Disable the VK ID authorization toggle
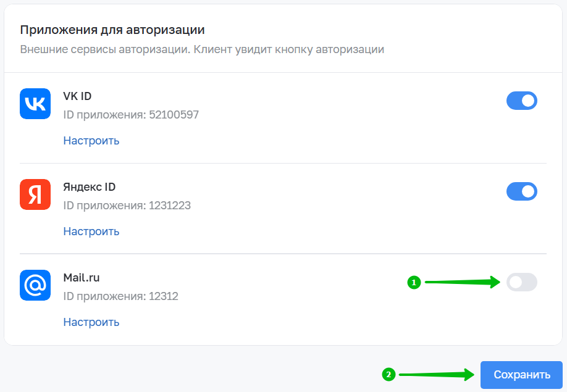Screen dimensions: 567x392 [521, 101]
